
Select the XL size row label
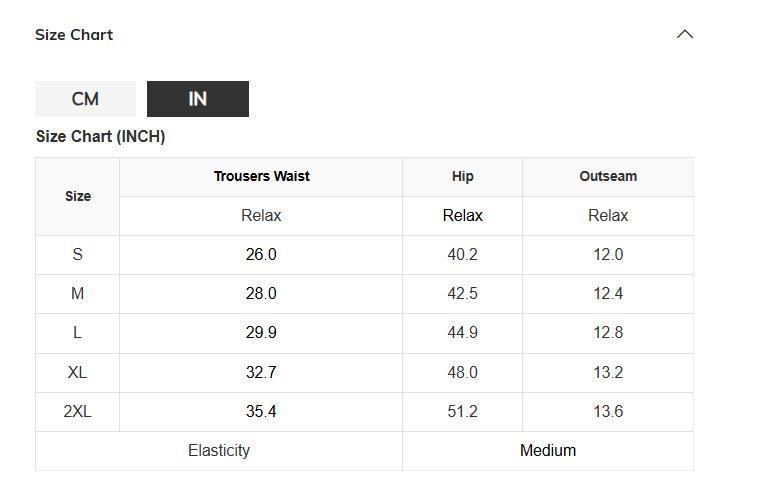click(x=77, y=372)
